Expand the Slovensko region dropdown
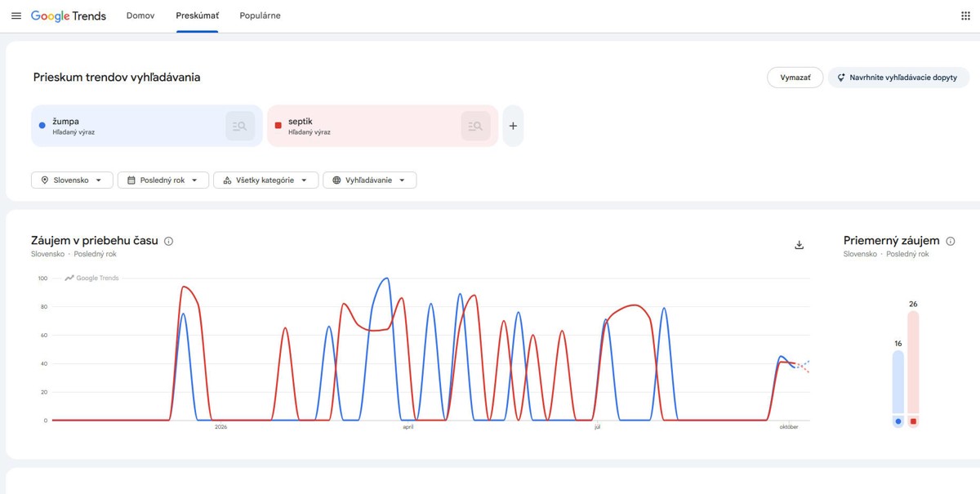The image size is (980, 494). coord(72,180)
